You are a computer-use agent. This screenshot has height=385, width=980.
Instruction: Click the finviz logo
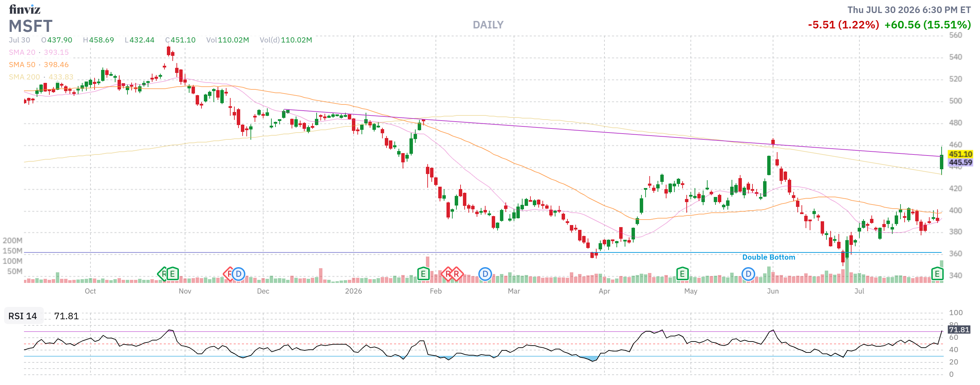point(25,9)
